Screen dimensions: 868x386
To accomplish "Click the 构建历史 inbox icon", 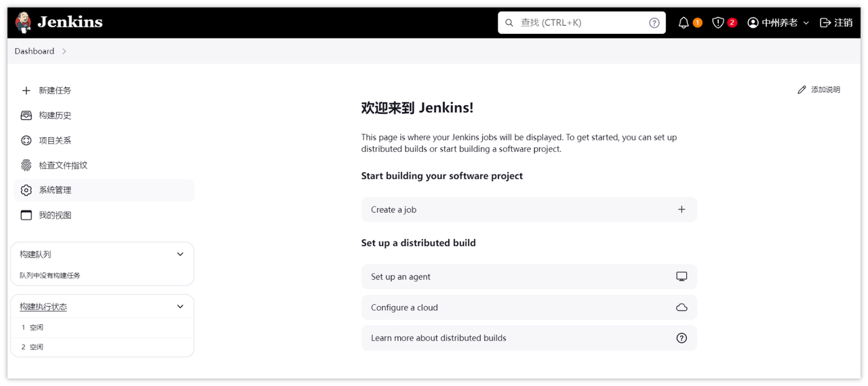I will (26, 115).
